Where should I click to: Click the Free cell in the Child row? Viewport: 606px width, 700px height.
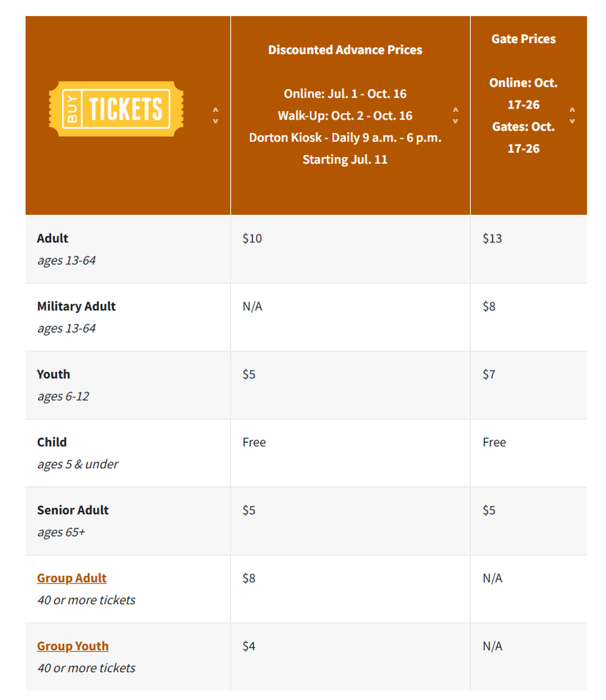254,442
